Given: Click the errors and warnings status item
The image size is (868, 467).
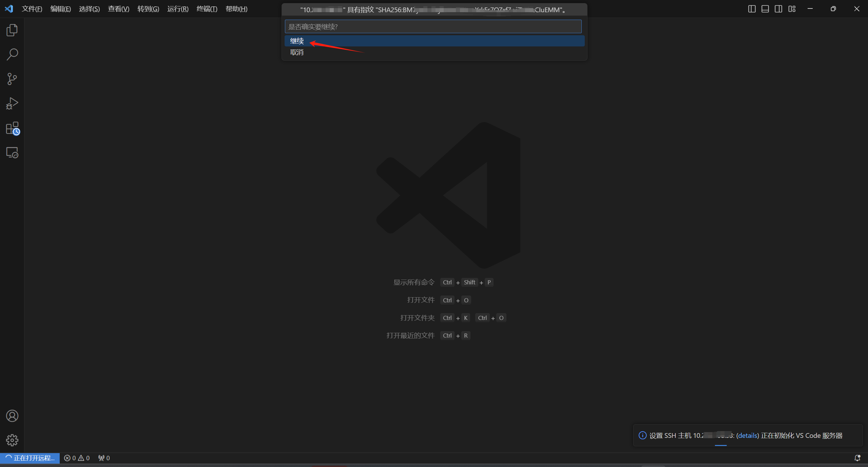Looking at the screenshot, I should (x=77, y=458).
